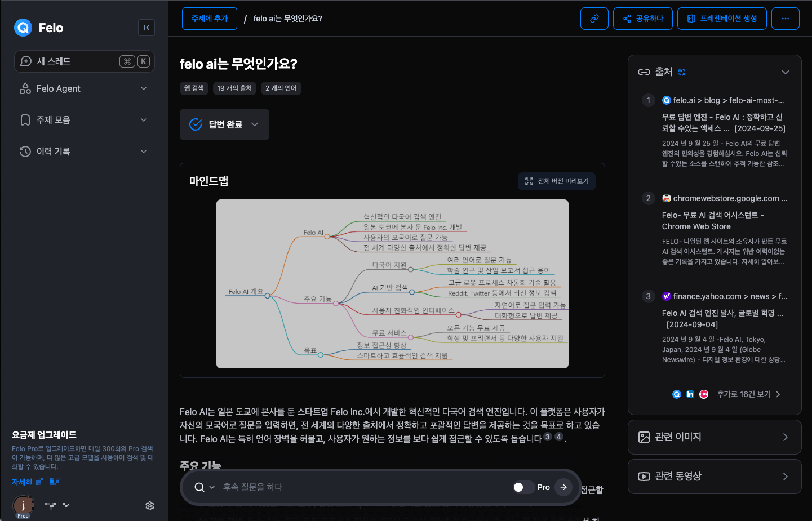Select the 웹 검색 tag
Image resolution: width=812 pixels, height=521 pixels.
pyautogui.click(x=194, y=88)
